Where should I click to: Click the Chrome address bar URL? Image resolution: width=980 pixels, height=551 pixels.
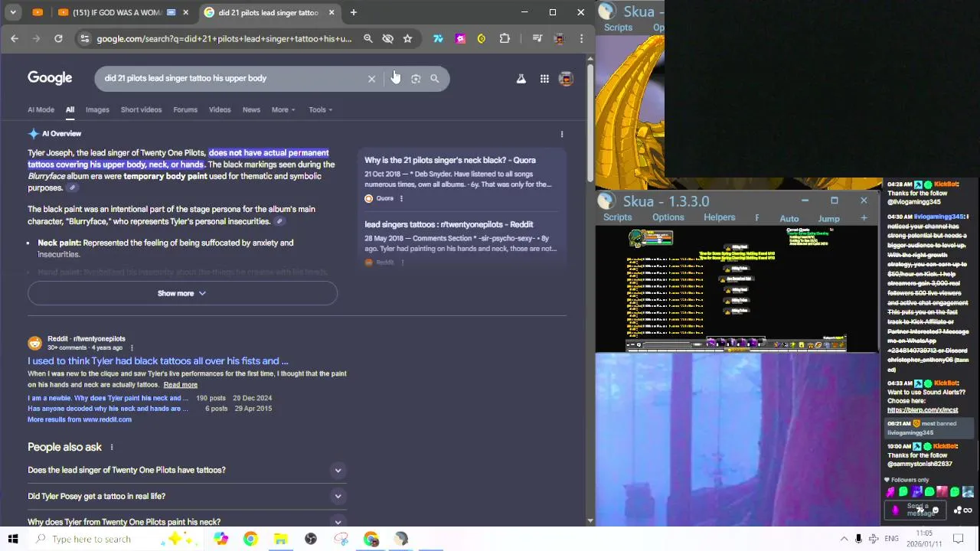pyautogui.click(x=224, y=38)
